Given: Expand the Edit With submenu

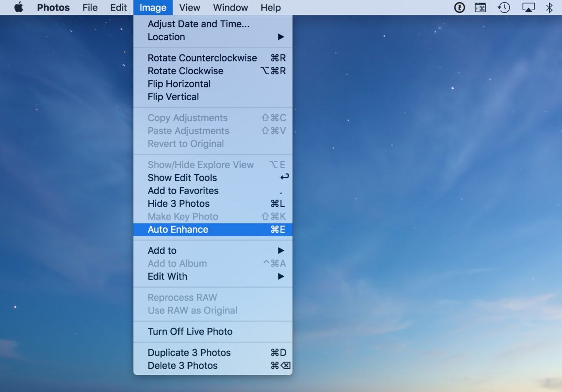Looking at the screenshot, I should [x=213, y=277].
